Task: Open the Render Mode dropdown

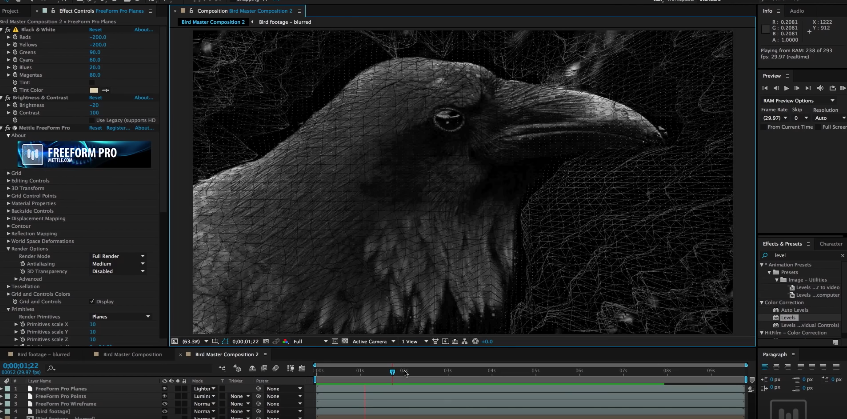Action: point(119,256)
